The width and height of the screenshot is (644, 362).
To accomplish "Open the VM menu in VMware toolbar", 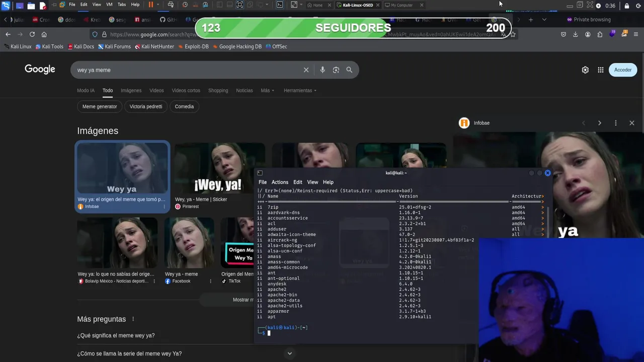I will click(109, 5).
